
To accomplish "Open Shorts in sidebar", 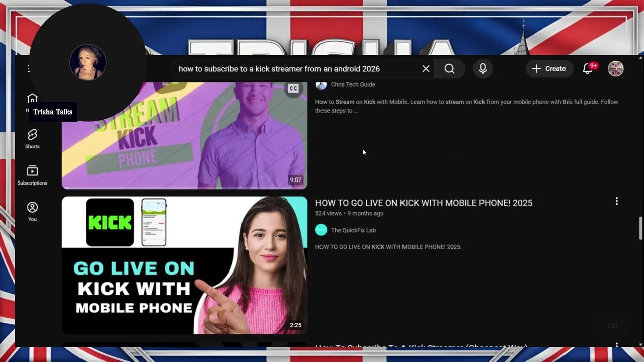I will tap(32, 139).
